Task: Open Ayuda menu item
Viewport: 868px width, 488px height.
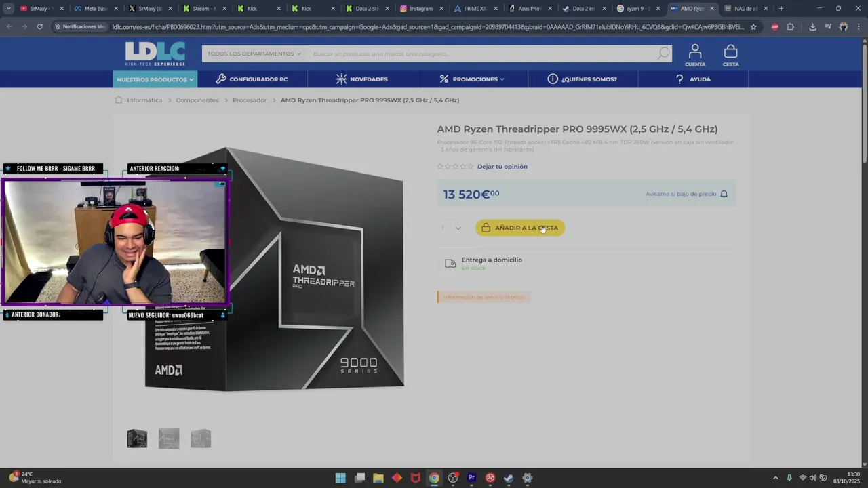Action: click(x=693, y=79)
